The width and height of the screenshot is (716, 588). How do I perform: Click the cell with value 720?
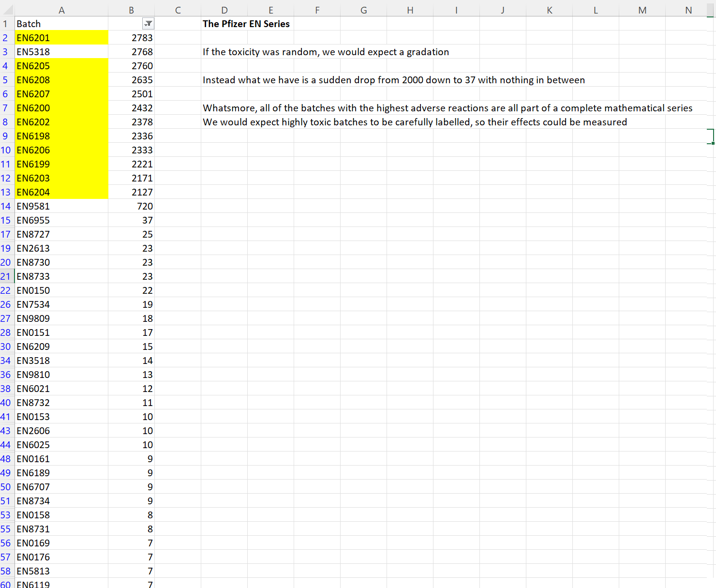tap(131, 206)
